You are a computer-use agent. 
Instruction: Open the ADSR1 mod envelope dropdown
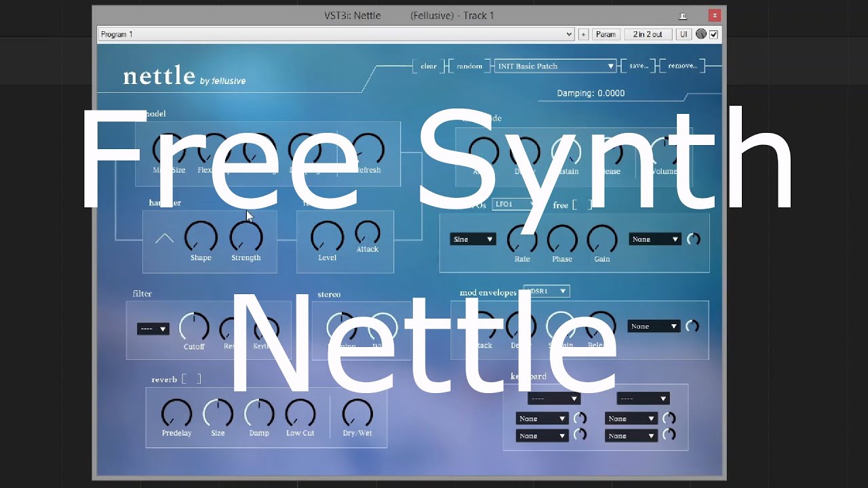[x=547, y=291]
